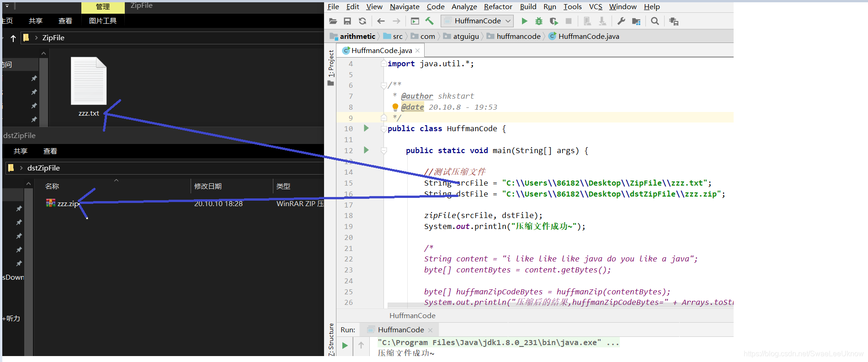Click HuffmanCode breadcrumb below the editor

tap(412, 315)
